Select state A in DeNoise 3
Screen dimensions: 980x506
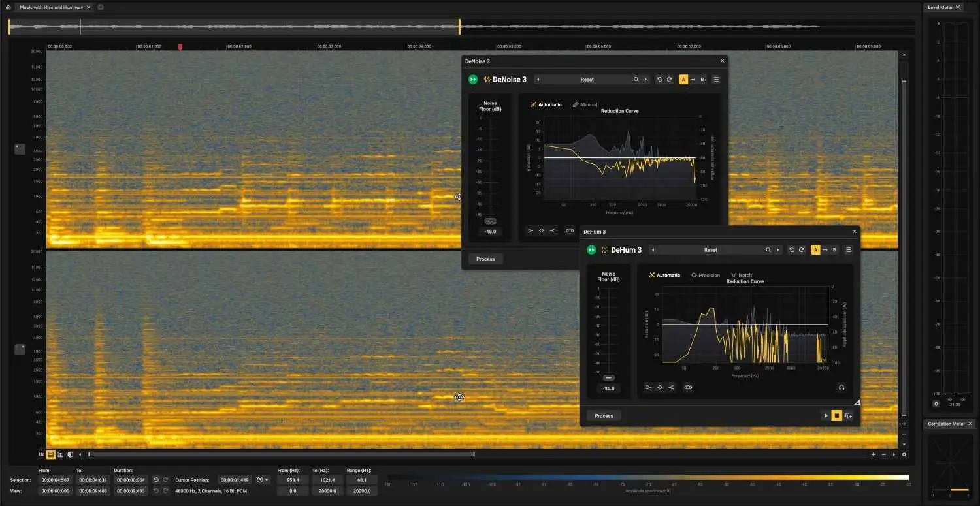pos(683,80)
